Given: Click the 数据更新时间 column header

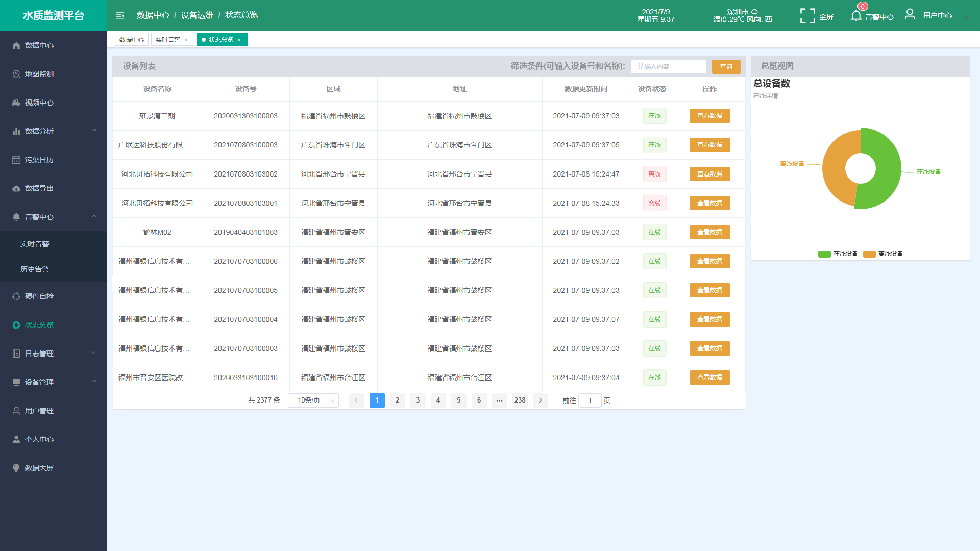Looking at the screenshot, I should (586, 89).
